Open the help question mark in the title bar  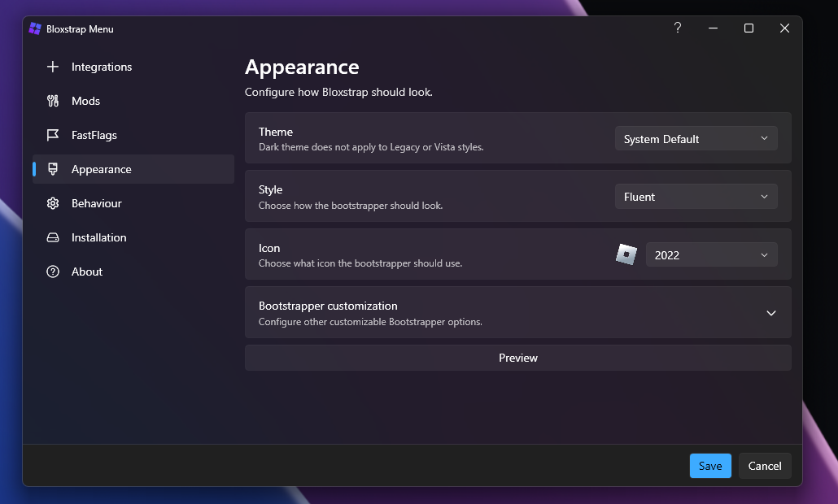pyautogui.click(x=677, y=28)
